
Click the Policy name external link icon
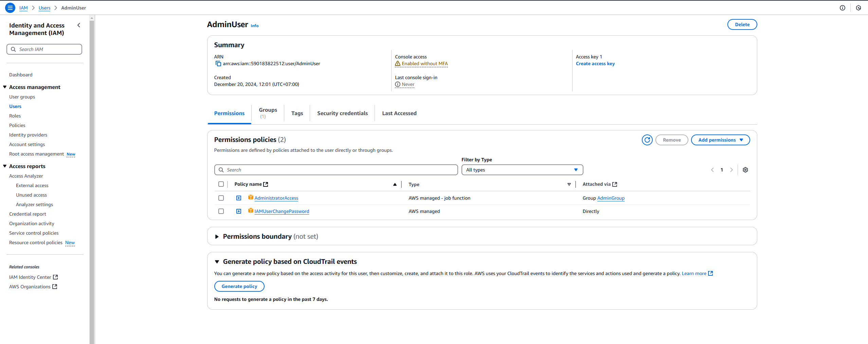266,184
